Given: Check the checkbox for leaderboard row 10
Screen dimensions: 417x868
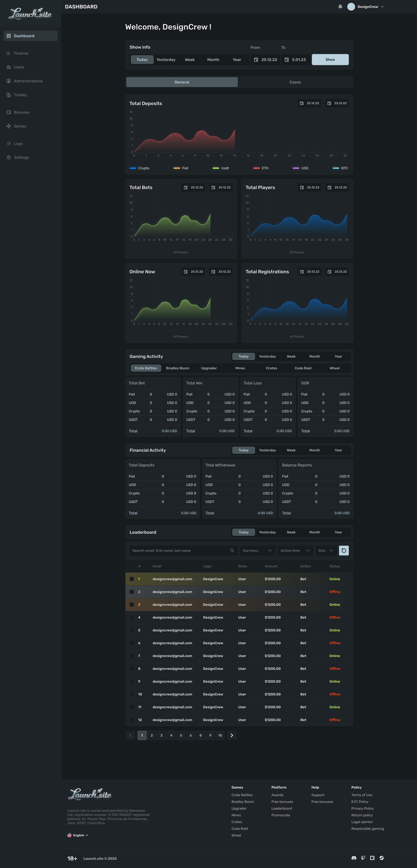Looking at the screenshot, I should coord(131,694).
